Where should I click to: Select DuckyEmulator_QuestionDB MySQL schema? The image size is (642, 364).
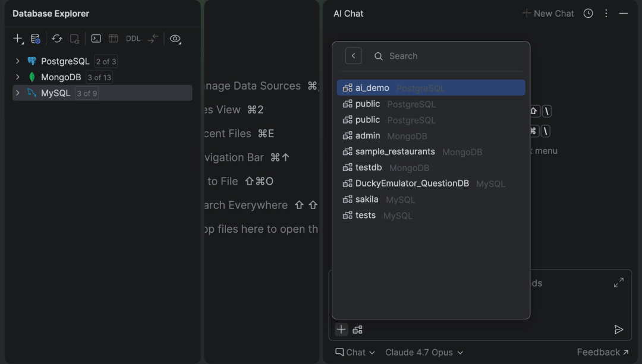[431, 183]
